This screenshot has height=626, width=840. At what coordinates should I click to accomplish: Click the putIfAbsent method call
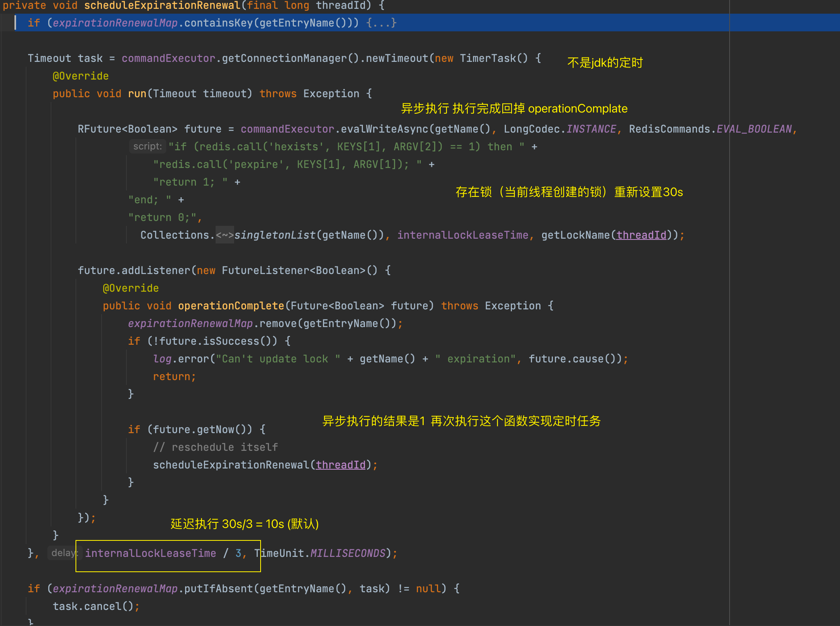(218, 589)
